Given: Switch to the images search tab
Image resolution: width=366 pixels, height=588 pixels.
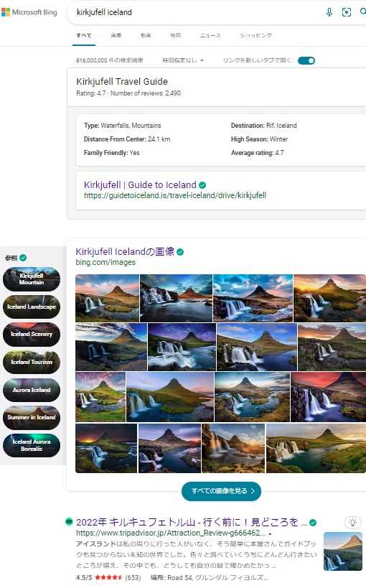Looking at the screenshot, I should point(116,35).
